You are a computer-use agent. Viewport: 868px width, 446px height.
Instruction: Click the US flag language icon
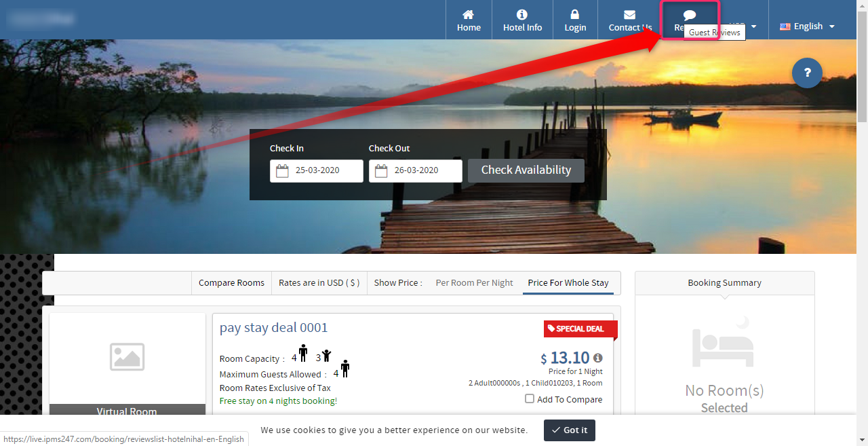pos(785,26)
